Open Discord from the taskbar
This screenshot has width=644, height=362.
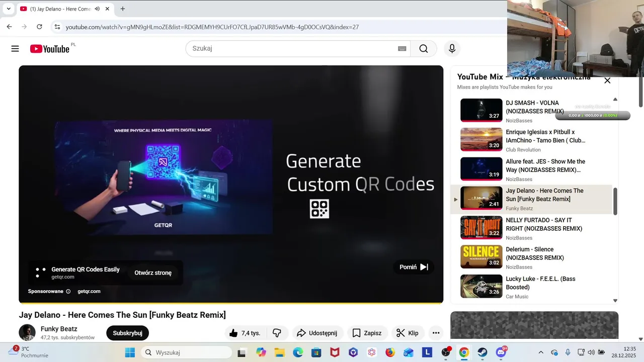click(x=501, y=352)
